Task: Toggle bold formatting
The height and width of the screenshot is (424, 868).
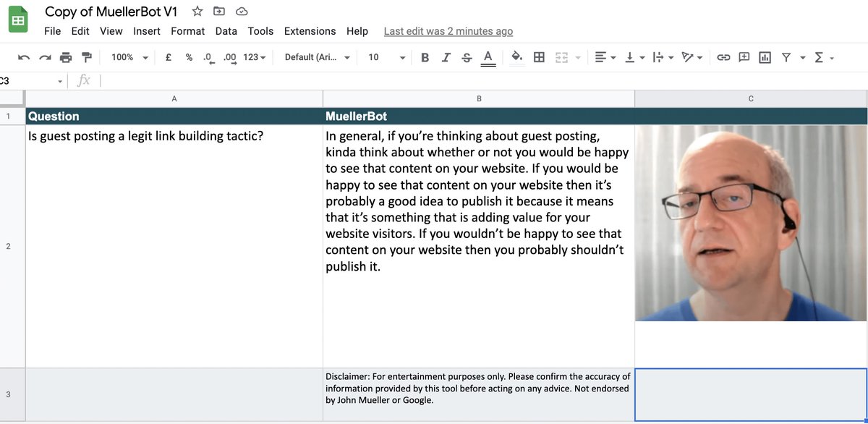Action: pos(425,57)
